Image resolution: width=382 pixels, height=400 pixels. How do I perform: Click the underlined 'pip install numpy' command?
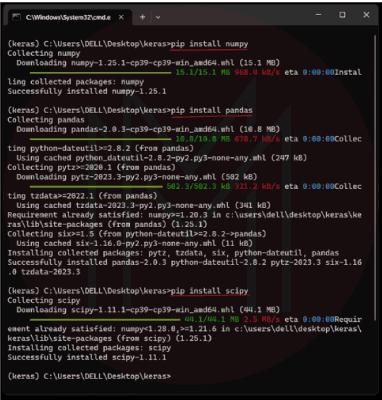coord(209,44)
